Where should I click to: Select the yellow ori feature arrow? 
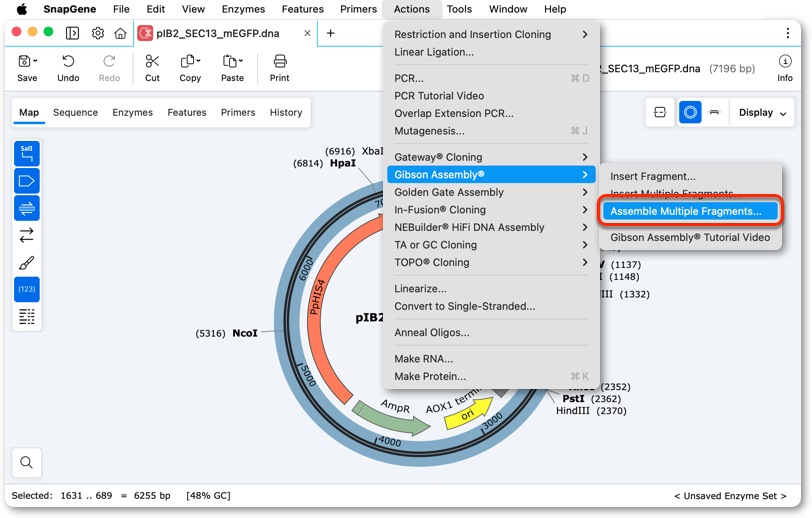[x=469, y=413]
